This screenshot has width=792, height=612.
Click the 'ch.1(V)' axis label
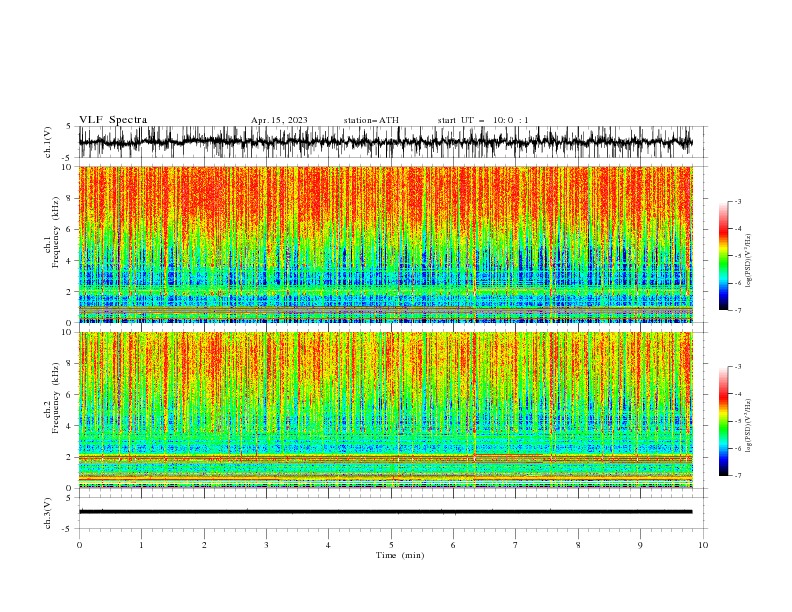(x=48, y=142)
